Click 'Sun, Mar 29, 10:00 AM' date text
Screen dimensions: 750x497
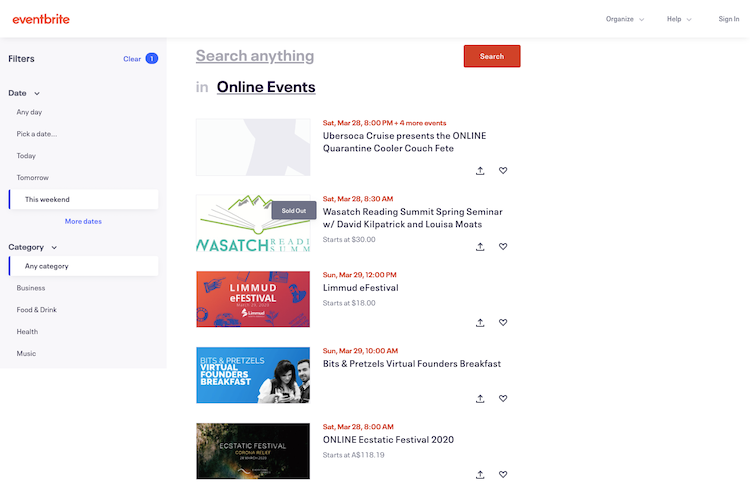360,351
